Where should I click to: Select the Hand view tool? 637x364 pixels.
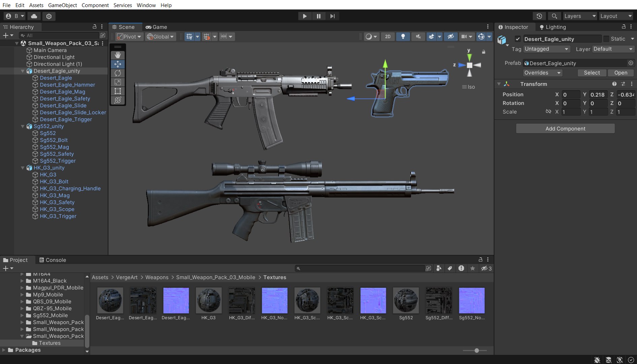118,55
